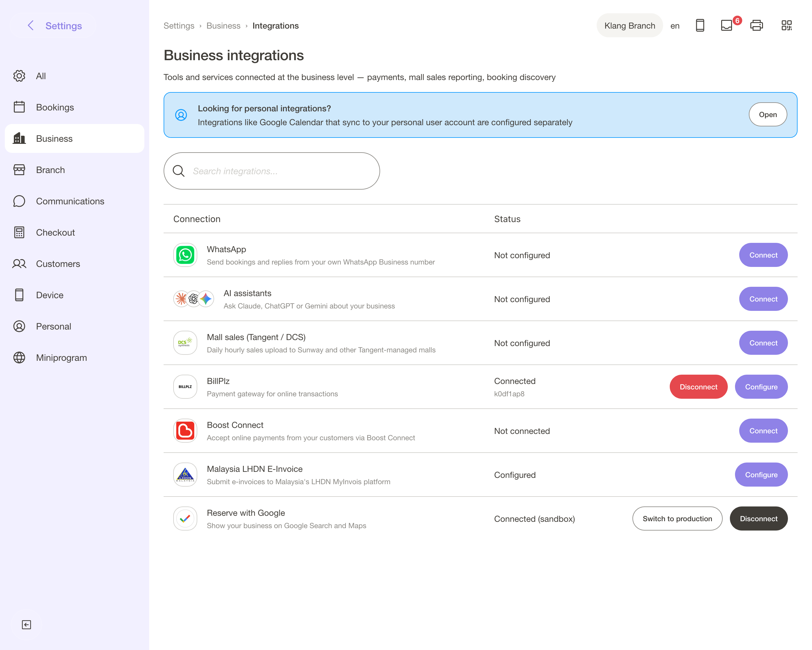
Task: Open Customers settings section
Action: (75, 264)
